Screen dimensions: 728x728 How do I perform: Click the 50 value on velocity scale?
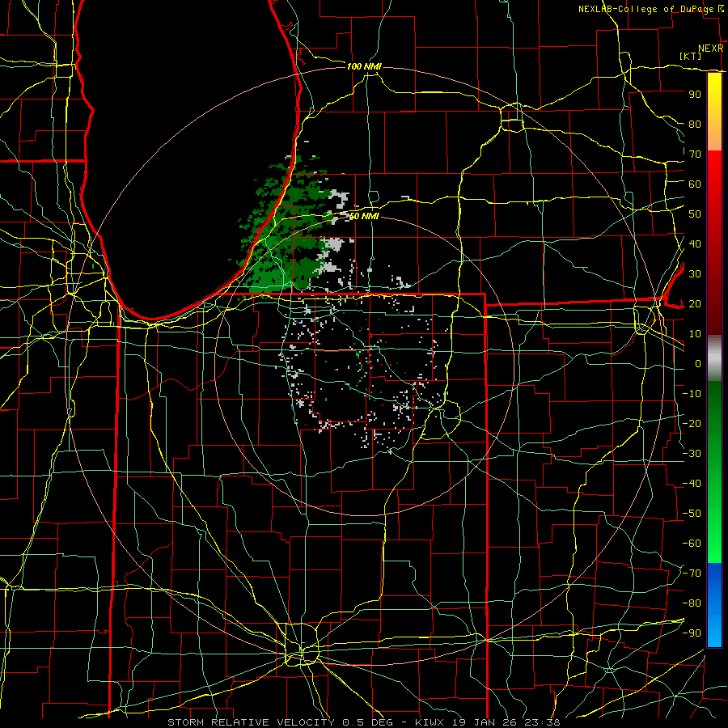pyautogui.click(x=695, y=214)
